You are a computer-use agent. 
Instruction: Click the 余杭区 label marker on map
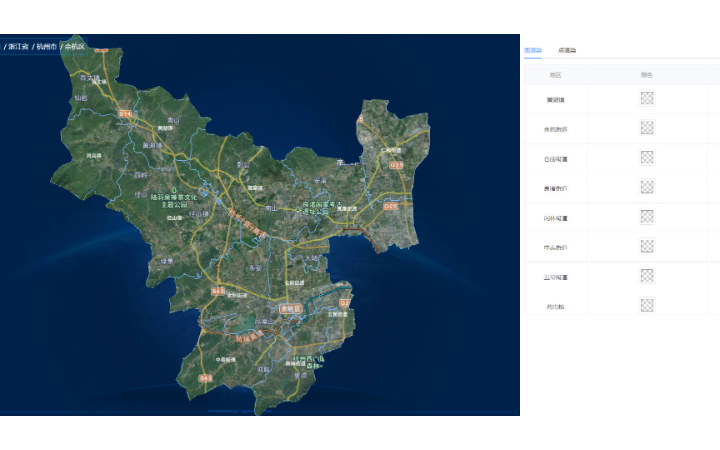[x=291, y=309]
